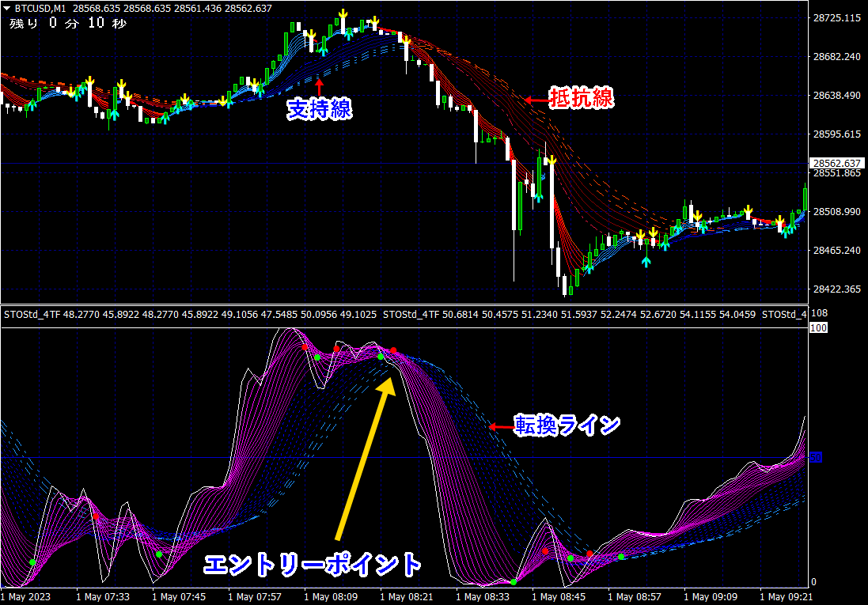The height and width of the screenshot is (605, 868).
Task: Click the yellow down arrow at the price peak
Action: [x=343, y=15]
